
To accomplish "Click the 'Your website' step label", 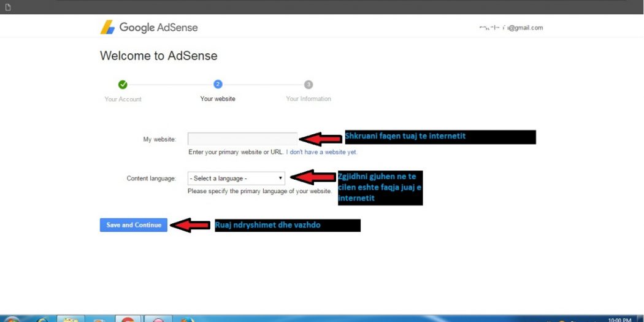I will point(218,99).
